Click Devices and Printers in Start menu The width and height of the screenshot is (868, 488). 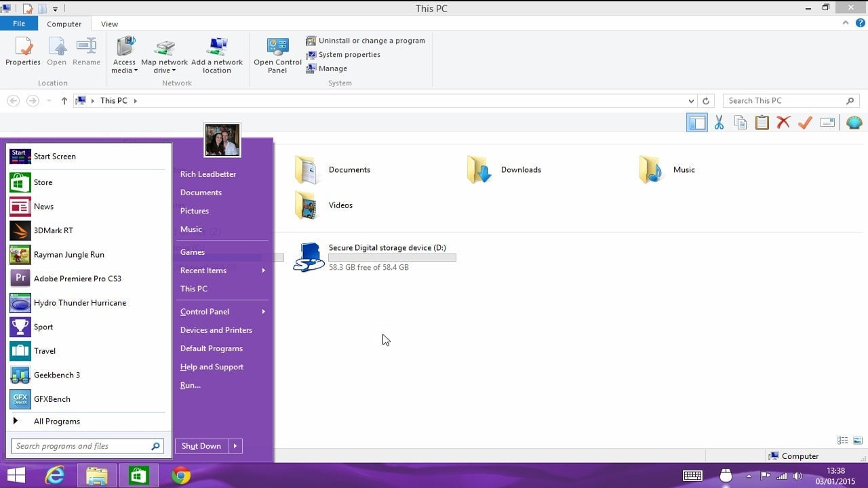pos(216,330)
